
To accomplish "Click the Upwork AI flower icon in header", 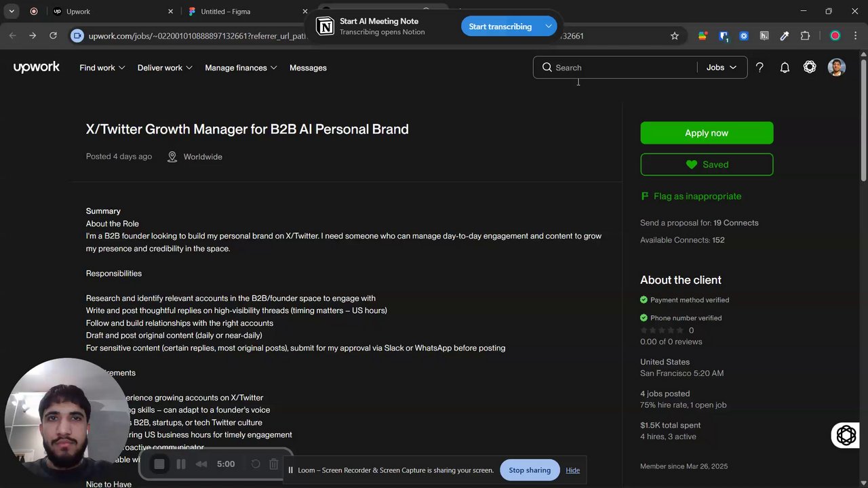I will [810, 67].
